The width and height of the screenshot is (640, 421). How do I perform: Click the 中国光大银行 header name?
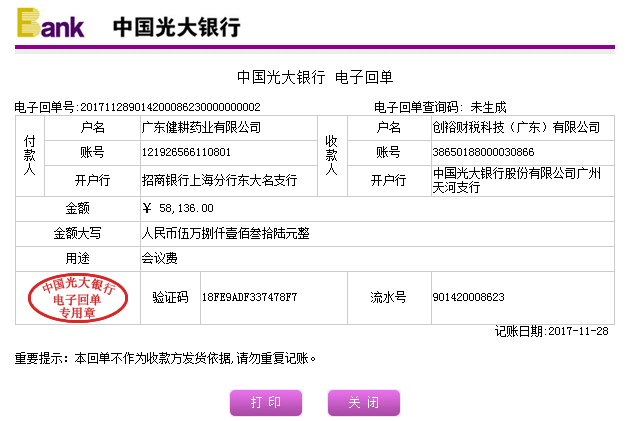[x=176, y=27]
